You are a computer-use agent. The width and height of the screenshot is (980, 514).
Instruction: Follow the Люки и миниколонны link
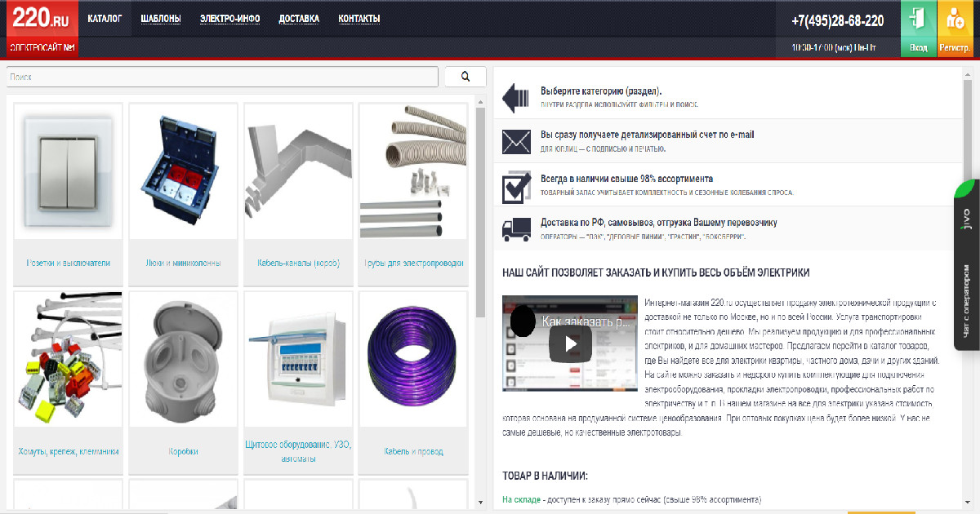(x=183, y=264)
